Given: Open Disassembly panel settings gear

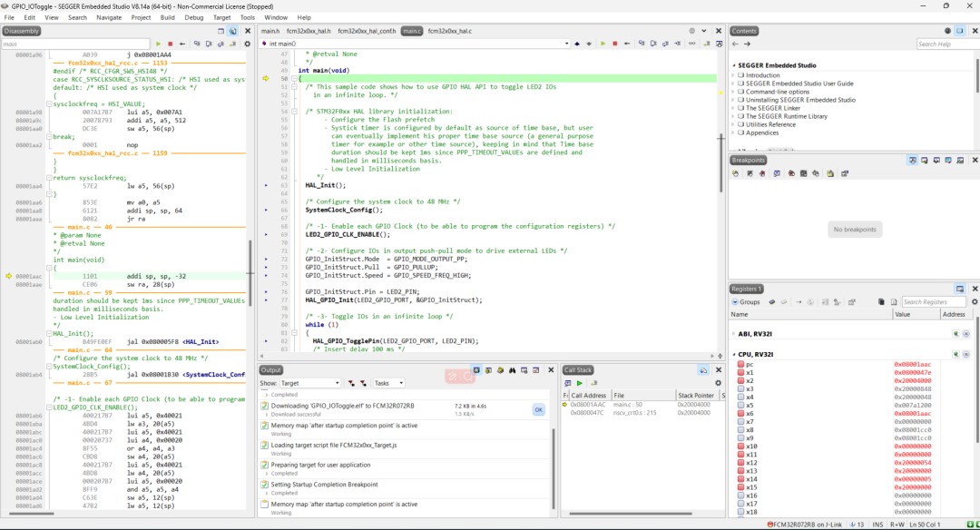Looking at the screenshot, I should tap(247, 44).
